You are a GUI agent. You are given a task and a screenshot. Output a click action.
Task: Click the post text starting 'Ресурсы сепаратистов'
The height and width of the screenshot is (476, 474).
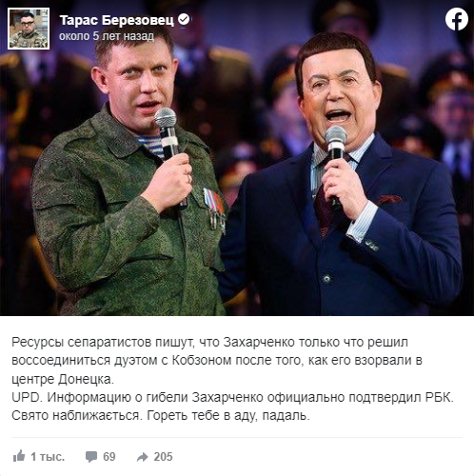pyautogui.click(x=217, y=361)
